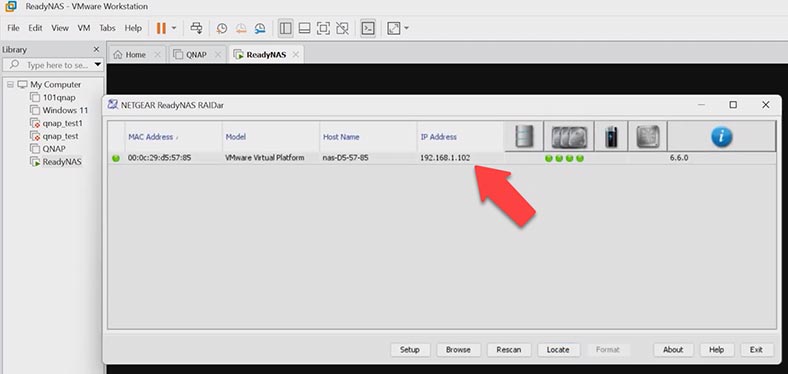Toggle the thumbnail bar icon
Viewport: 788px width, 374px height.
tap(304, 28)
